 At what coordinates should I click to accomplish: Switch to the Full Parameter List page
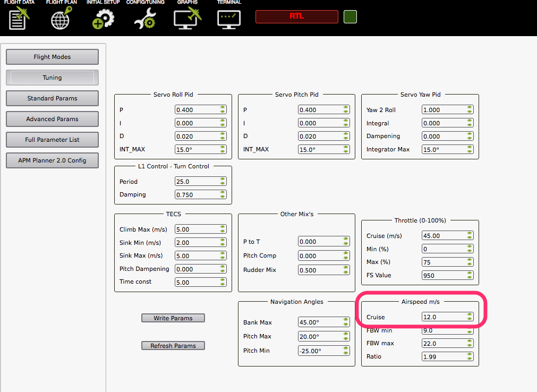tap(52, 140)
